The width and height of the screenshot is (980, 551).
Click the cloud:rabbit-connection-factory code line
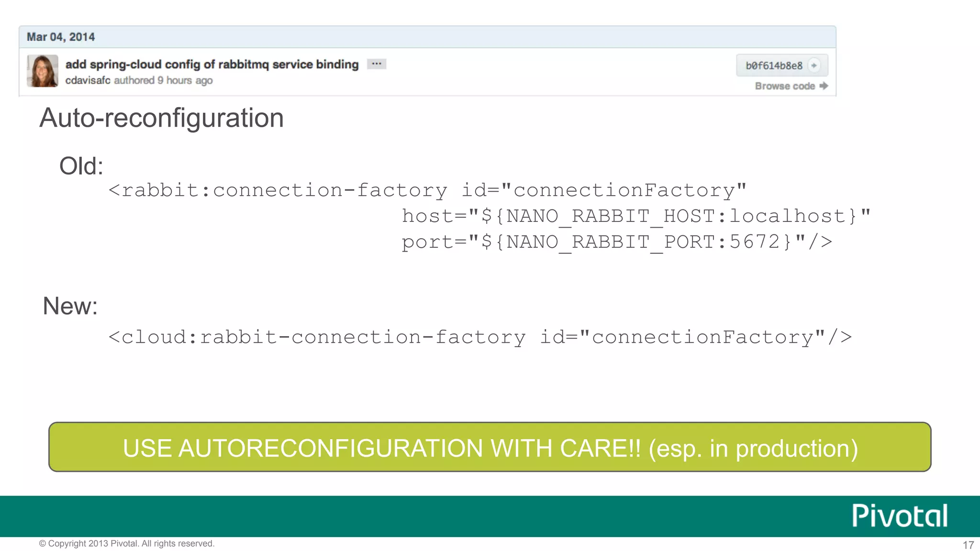coord(480,337)
